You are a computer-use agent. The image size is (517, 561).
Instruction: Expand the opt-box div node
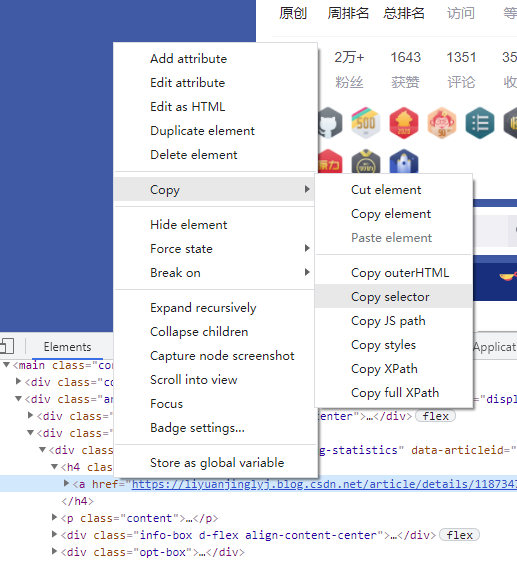(54, 551)
